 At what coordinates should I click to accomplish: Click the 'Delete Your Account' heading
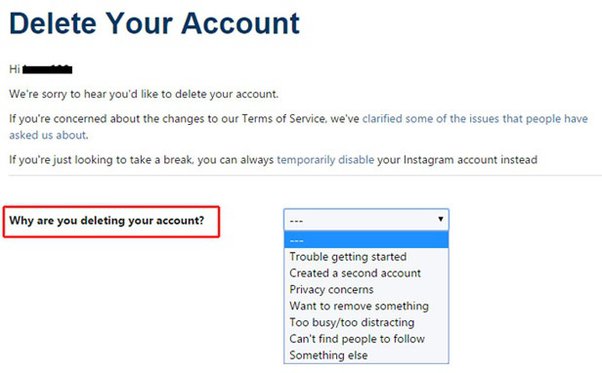coord(154,23)
